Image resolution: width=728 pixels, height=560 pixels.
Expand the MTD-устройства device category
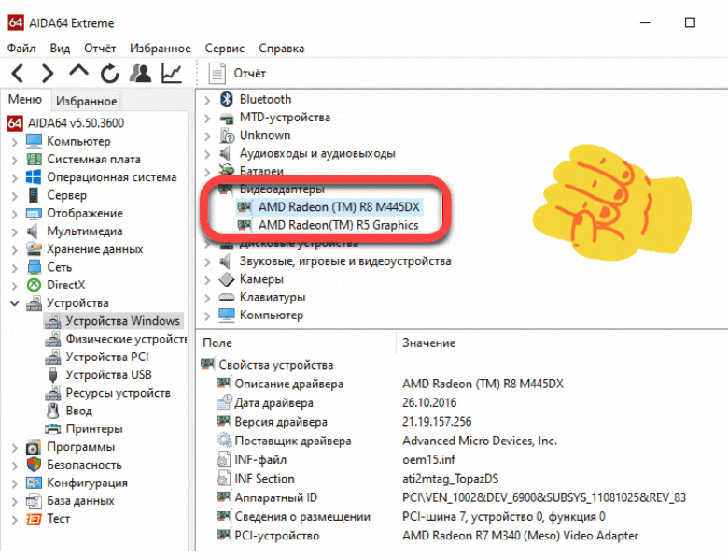point(207,118)
